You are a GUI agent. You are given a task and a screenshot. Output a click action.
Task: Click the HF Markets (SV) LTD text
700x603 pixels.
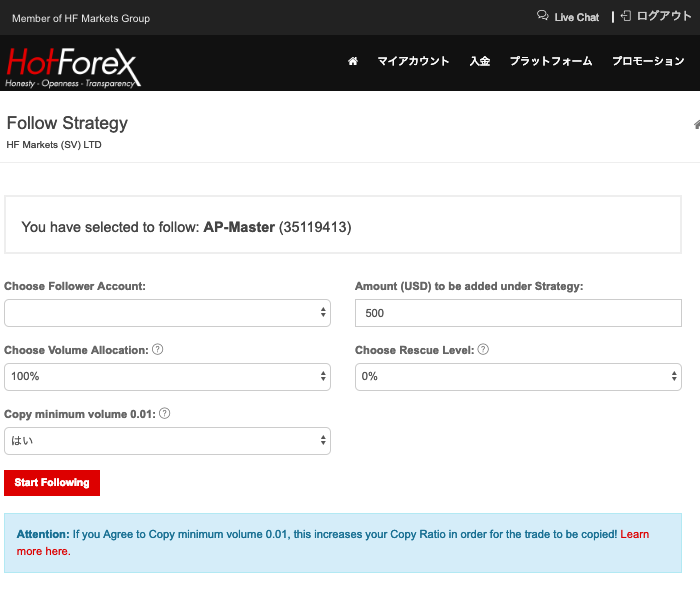54,145
